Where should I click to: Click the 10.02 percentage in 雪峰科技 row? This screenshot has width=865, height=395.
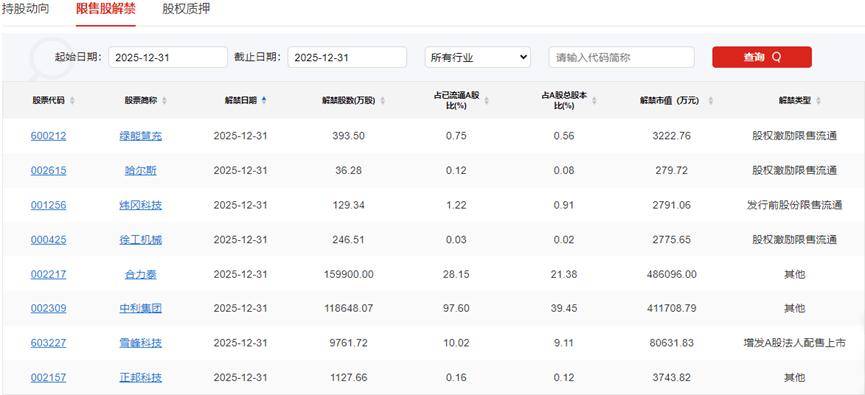(x=456, y=343)
